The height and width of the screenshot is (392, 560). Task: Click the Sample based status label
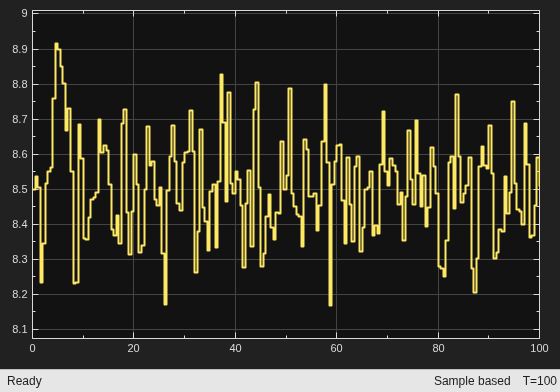pos(472,381)
